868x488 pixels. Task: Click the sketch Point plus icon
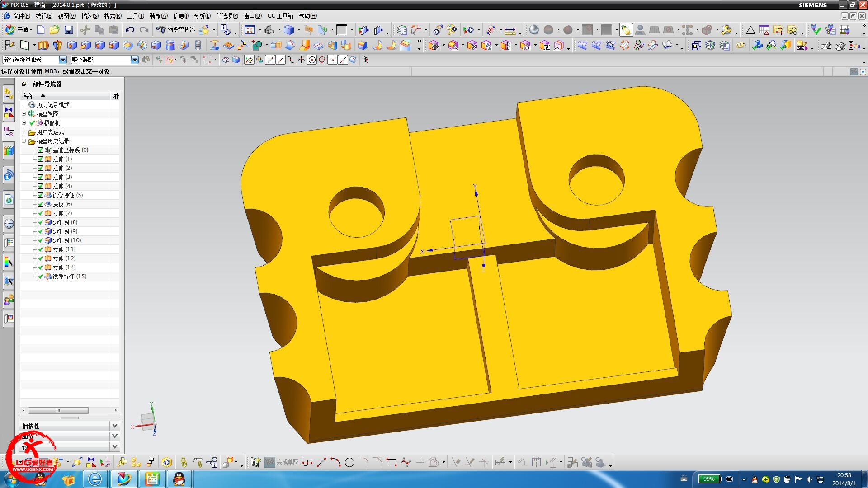[x=420, y=462]
